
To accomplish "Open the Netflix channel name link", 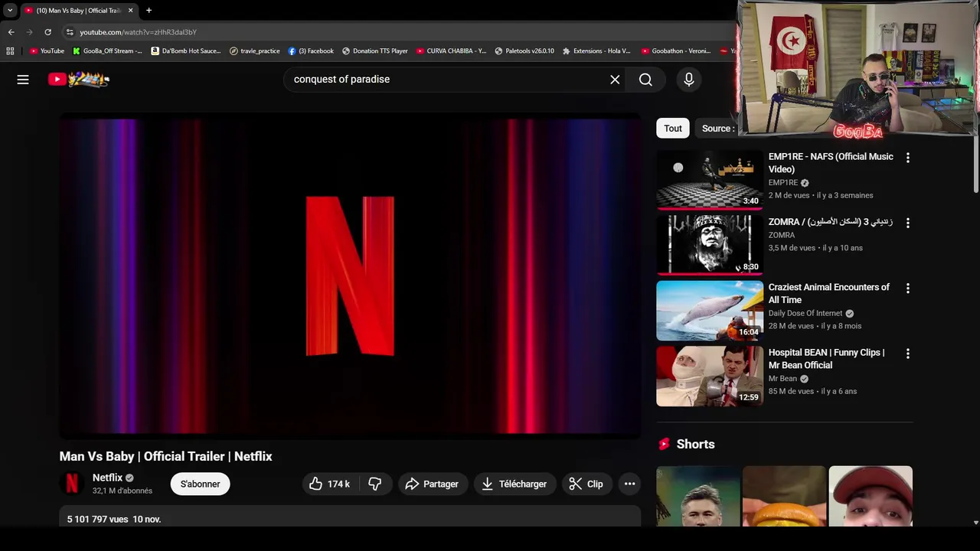I will click(x=107, y=478).
